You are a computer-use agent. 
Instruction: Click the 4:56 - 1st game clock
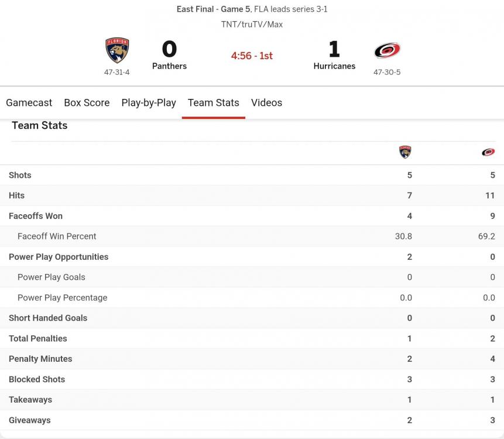click(252, 56)
